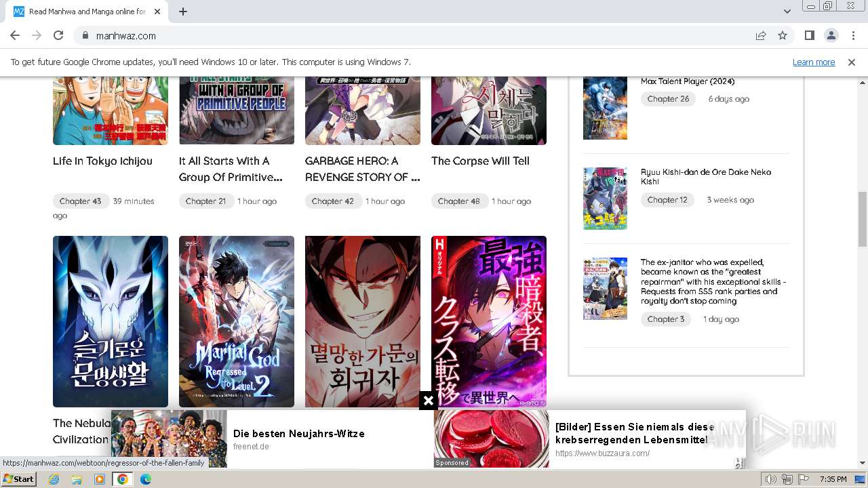The image size is (868, 488).
Task: Open Chapter 3 of the ex-janitor manga
Action: [666, 319]
